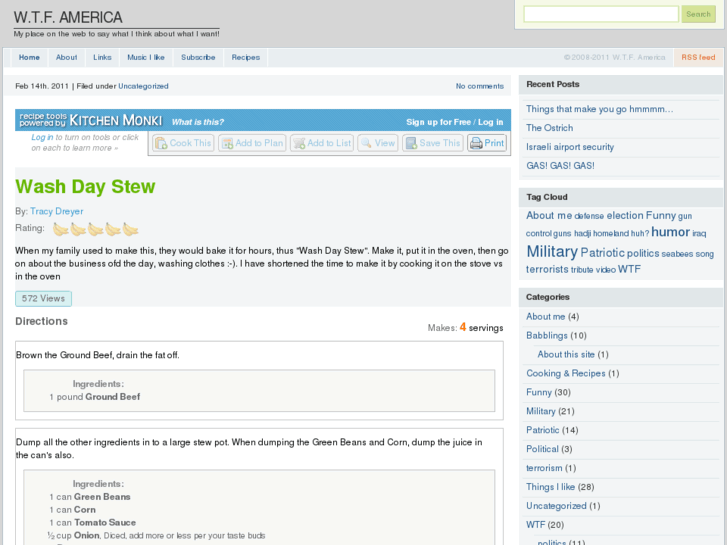727x545 pixels.
Task: Click the No comments link
Action: click(x=479, y=86)
